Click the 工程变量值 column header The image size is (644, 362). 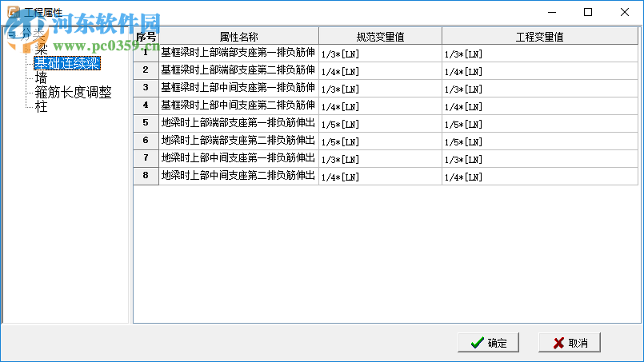[540, 37]
